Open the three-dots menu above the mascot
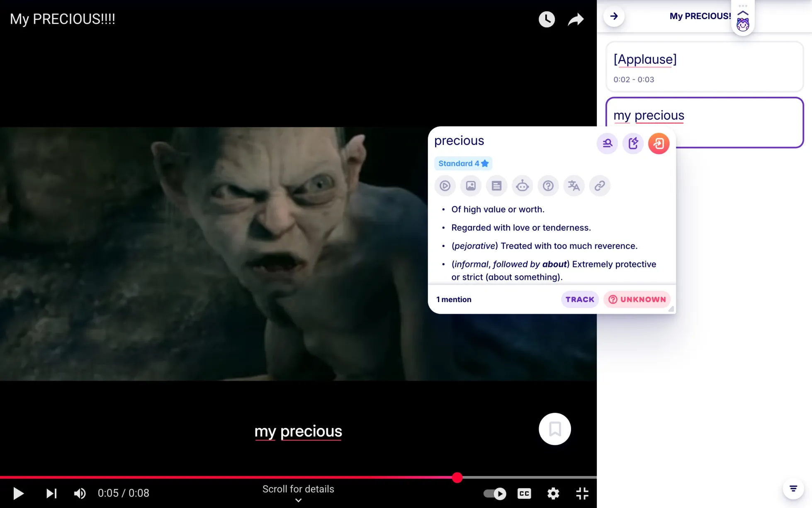Image resolution: width=812 pixels, height=508 pixels. point(743,5)
